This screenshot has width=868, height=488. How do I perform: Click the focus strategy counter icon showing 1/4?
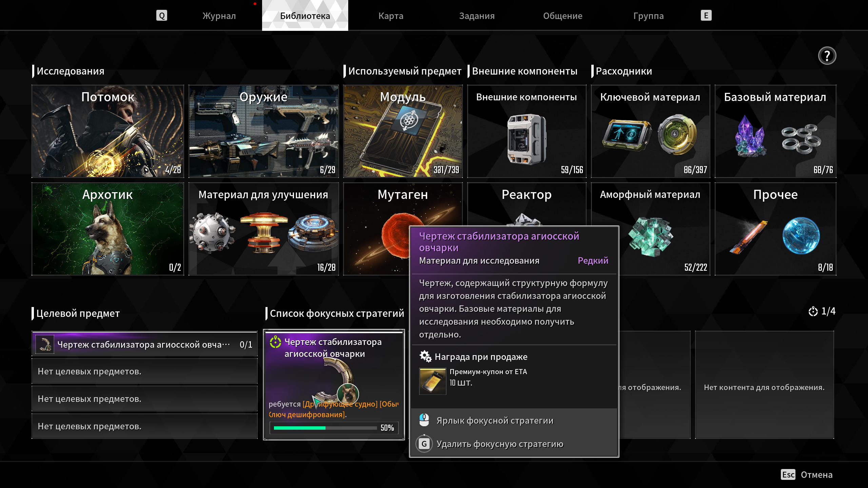tap(813, 311)
